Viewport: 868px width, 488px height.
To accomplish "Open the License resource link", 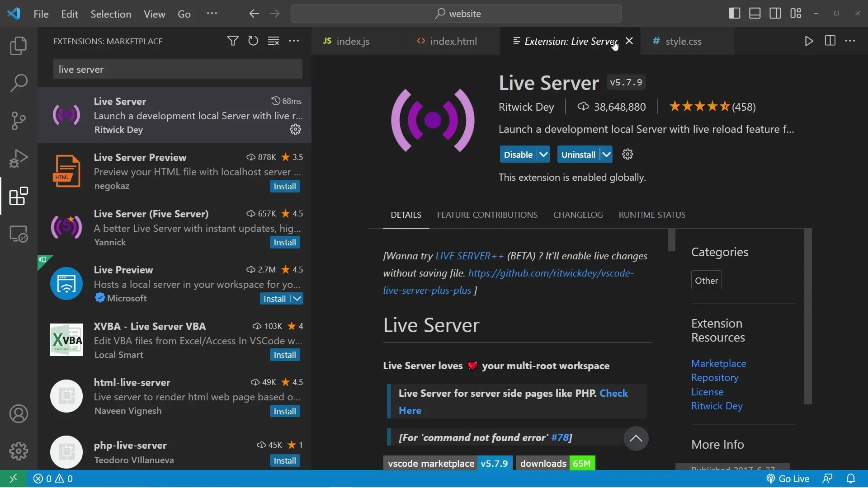I will (707, 392).
